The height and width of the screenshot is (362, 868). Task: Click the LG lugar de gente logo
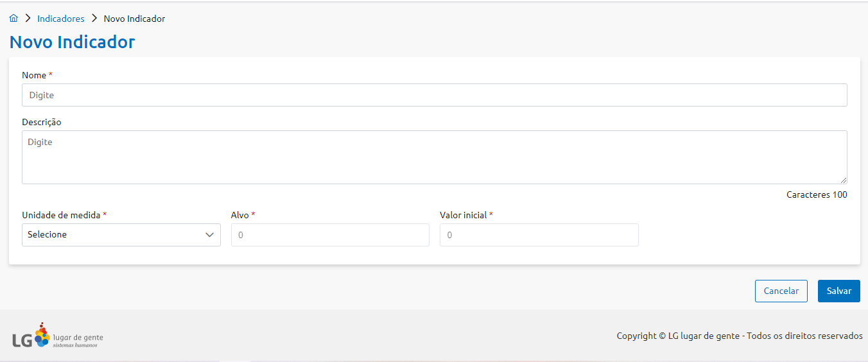click(x=56, y=336)
